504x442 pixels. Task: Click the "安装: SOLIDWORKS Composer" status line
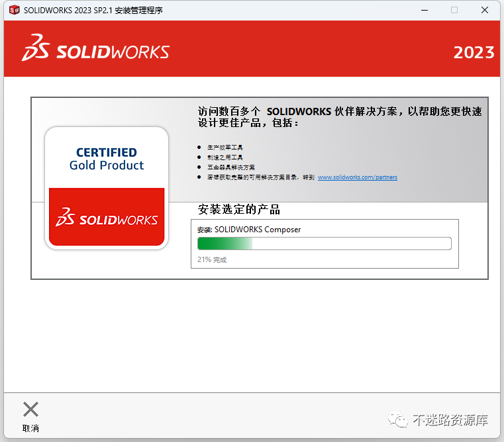coord(249,230)
